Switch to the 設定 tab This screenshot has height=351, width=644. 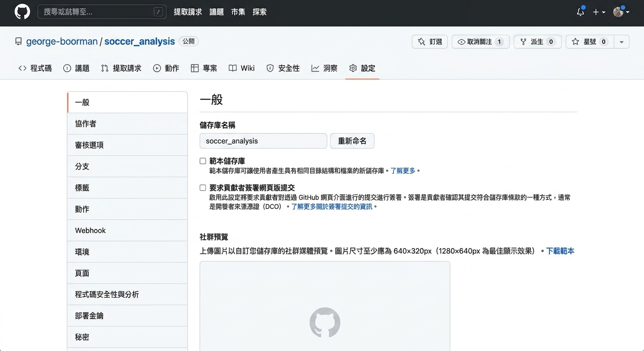pos(362,68)
